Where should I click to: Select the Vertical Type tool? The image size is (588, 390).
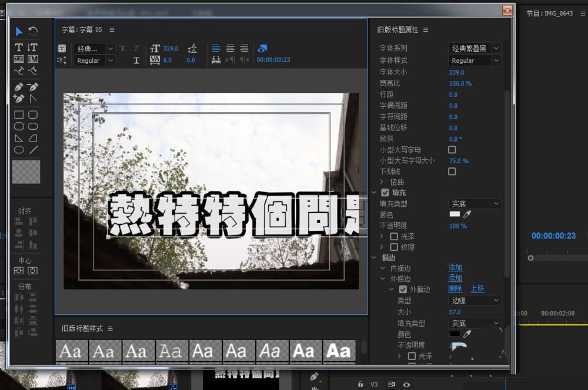[x=34, y=46]
